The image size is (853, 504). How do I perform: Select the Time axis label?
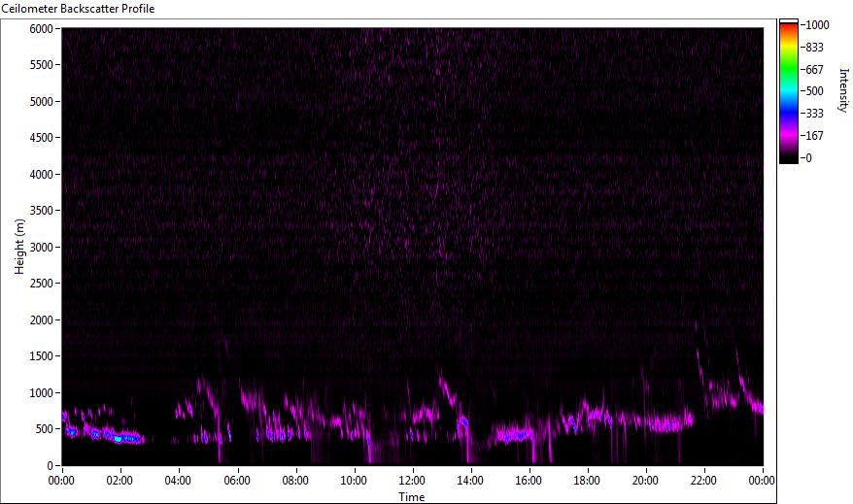[x=411, y=496]
